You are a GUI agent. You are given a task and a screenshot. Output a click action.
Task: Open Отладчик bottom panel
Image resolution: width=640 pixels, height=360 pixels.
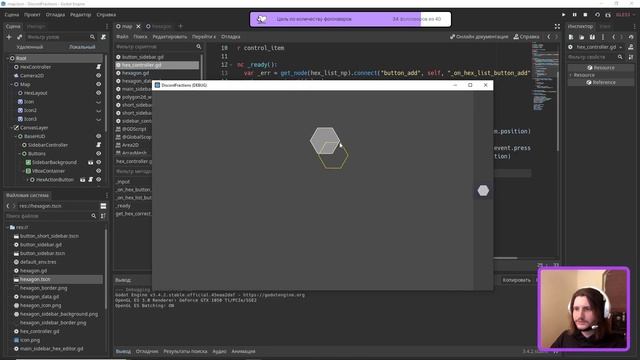(x=147, y=351)
